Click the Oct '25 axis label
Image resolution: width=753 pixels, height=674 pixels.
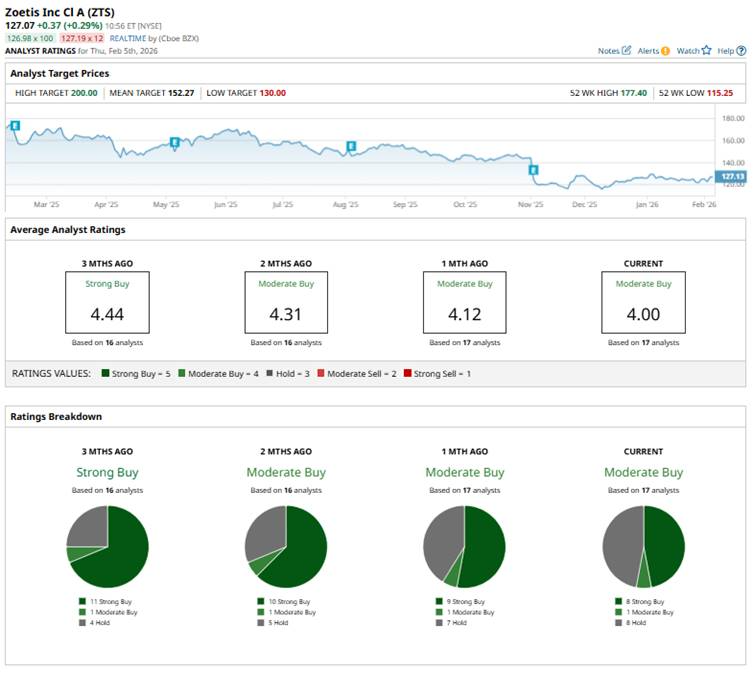click(465, 205)
